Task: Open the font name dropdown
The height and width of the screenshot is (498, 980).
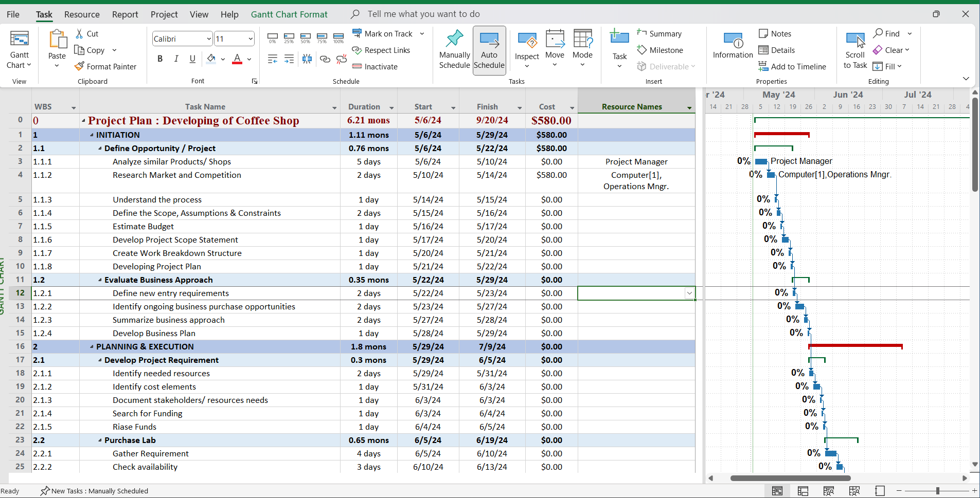Action: pos(208,39)
